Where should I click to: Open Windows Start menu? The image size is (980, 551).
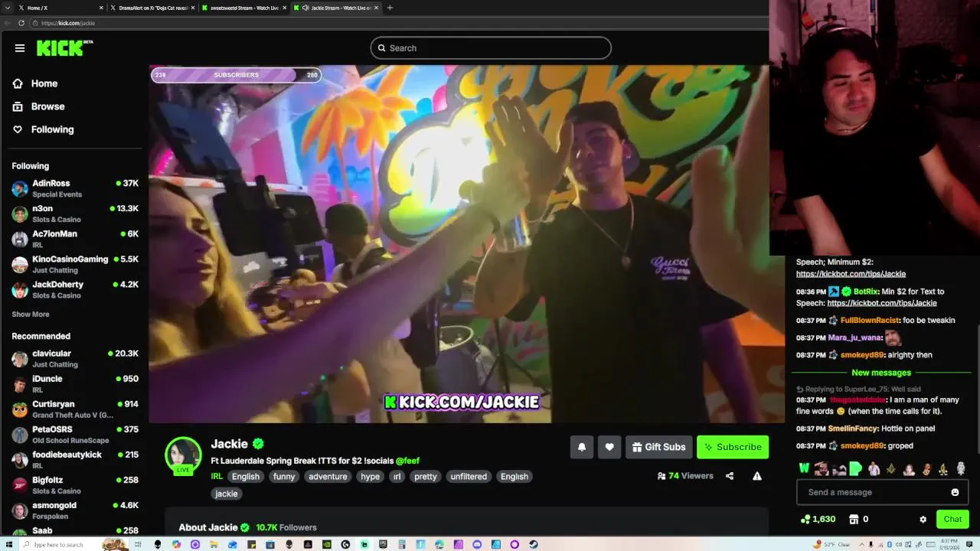click(8, 544)
